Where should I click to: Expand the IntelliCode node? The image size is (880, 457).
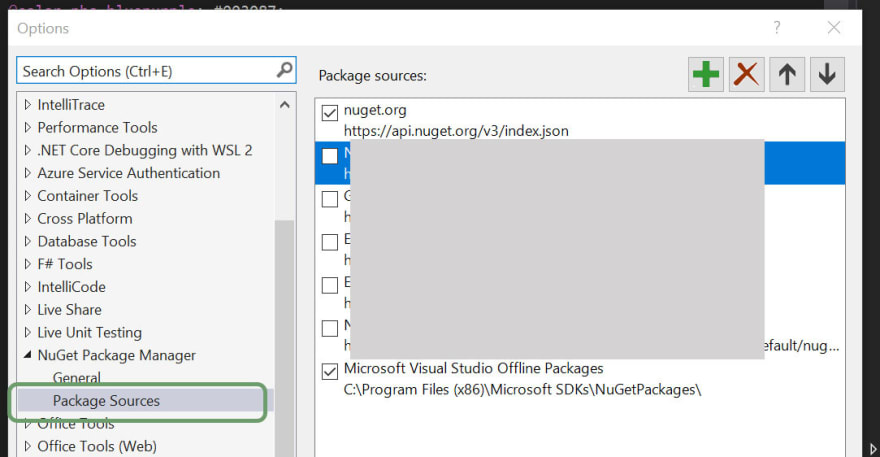coord(28,287)
